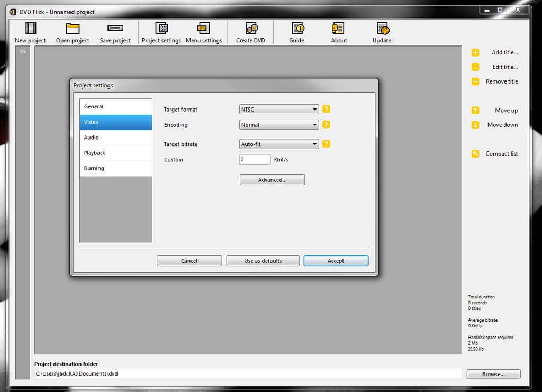Screen dimensions: 542x392
Task: Click the Accept button
Action: (x=336, y=261)
